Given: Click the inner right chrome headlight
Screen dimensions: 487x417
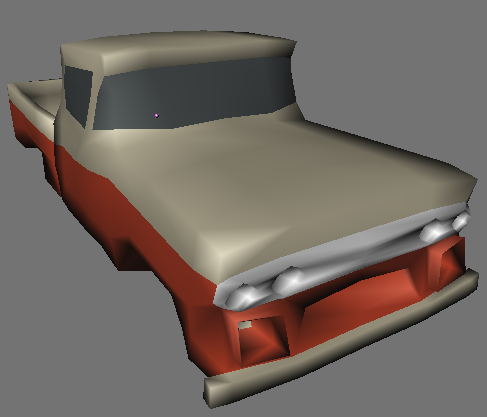Looking at the screenshot, I should (x=433, y=231).
